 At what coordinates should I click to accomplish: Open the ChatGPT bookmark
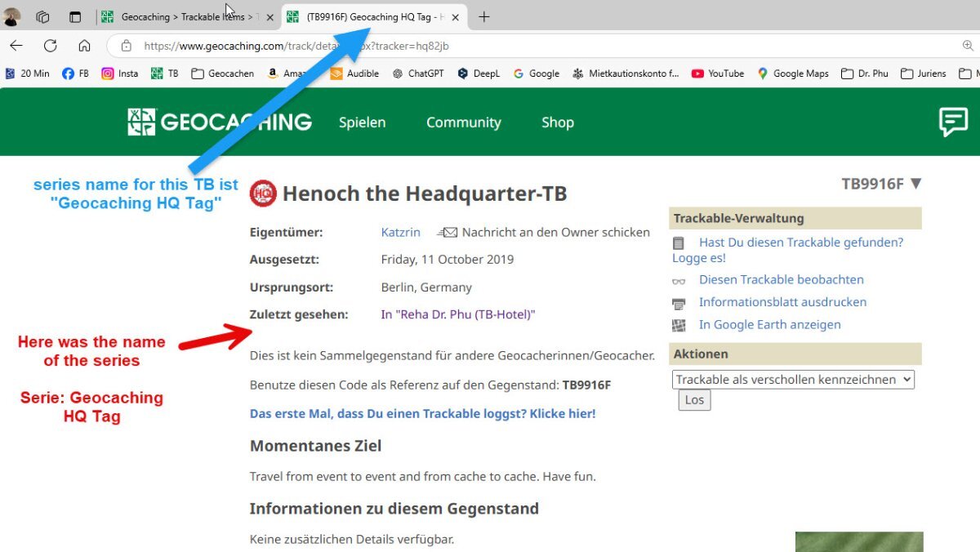(418, 73)
